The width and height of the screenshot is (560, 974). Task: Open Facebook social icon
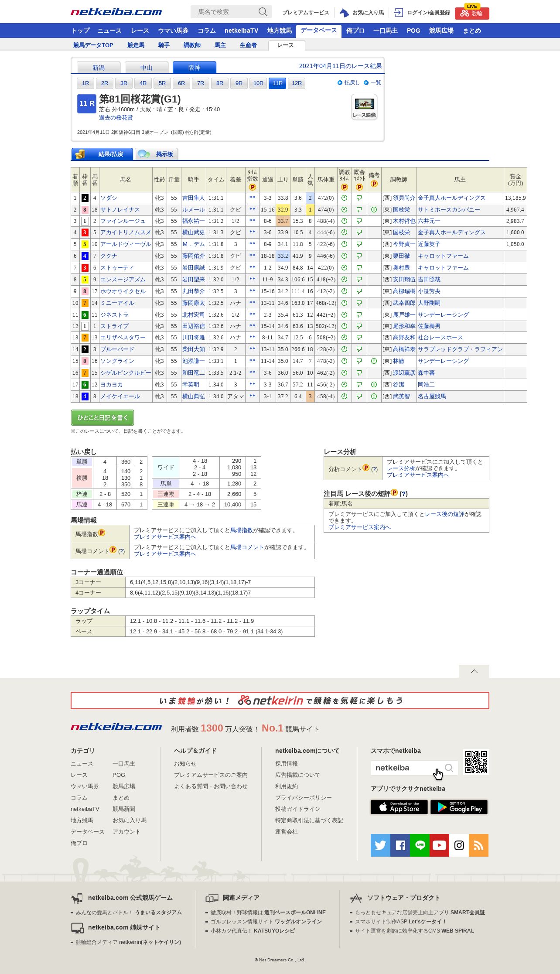tap(400, 845)
